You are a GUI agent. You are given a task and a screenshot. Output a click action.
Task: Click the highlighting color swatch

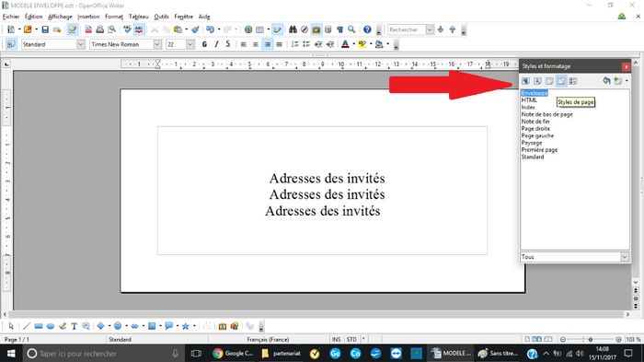click(x=362, y=44)
